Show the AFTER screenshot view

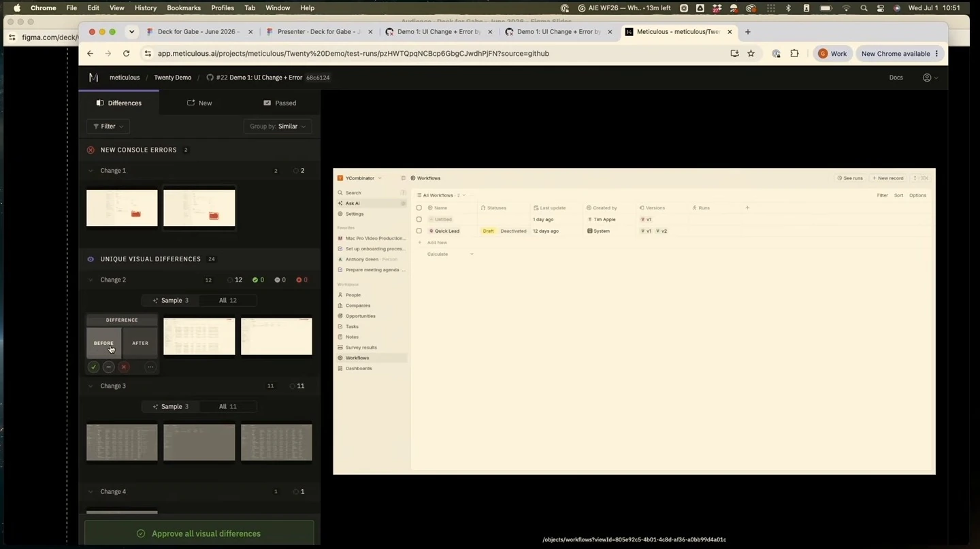click(x=140, y=343)
